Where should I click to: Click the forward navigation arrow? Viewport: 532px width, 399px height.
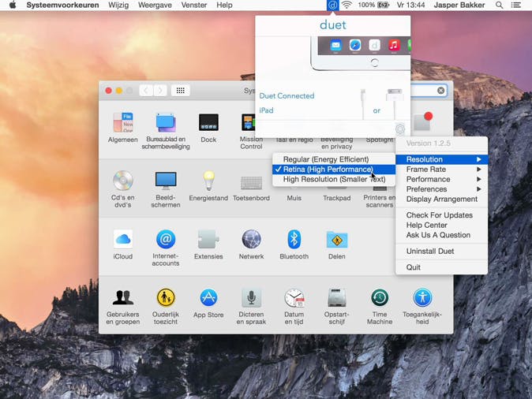[x=159, y=91]
